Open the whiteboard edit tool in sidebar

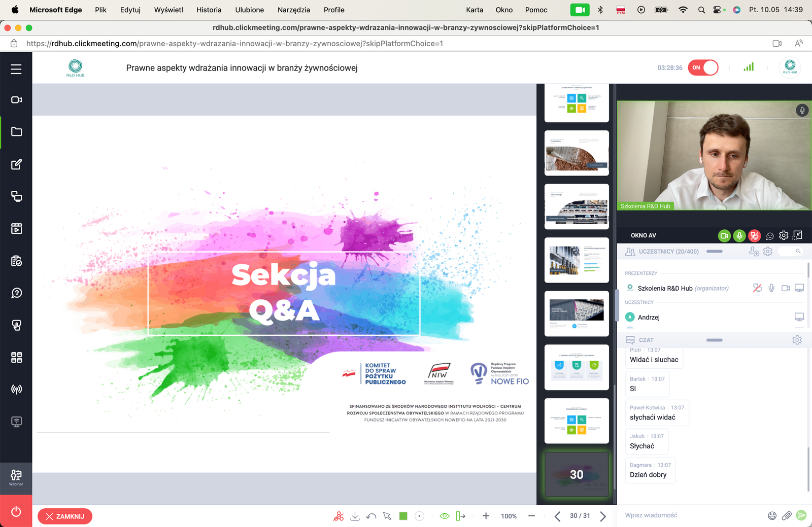point(16,164)
